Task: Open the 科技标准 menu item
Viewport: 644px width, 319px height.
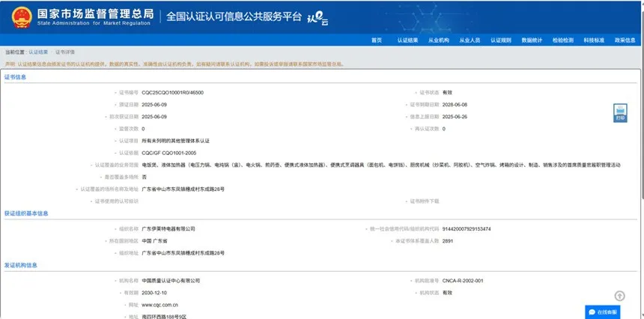Action: pyautogui.click(x=594, y=40)
